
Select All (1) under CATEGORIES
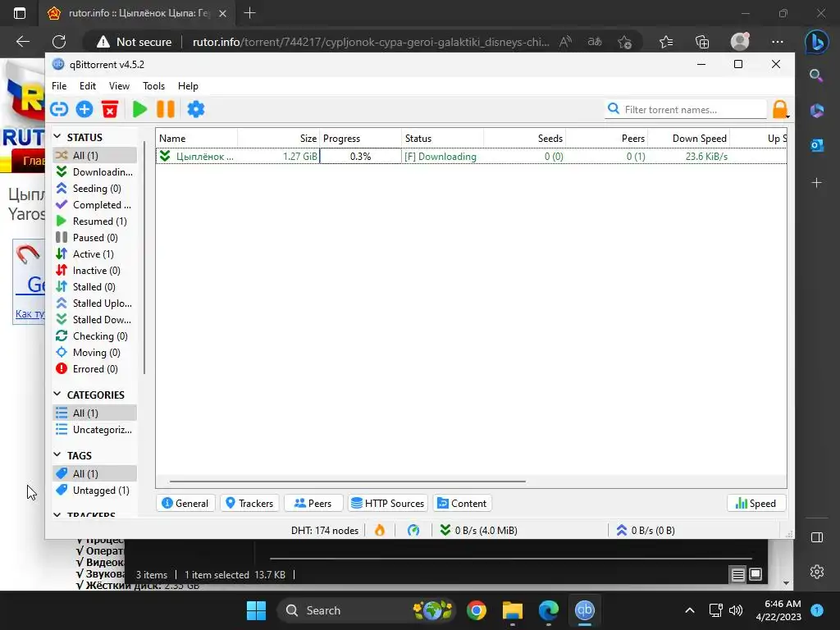click(95, 413)
